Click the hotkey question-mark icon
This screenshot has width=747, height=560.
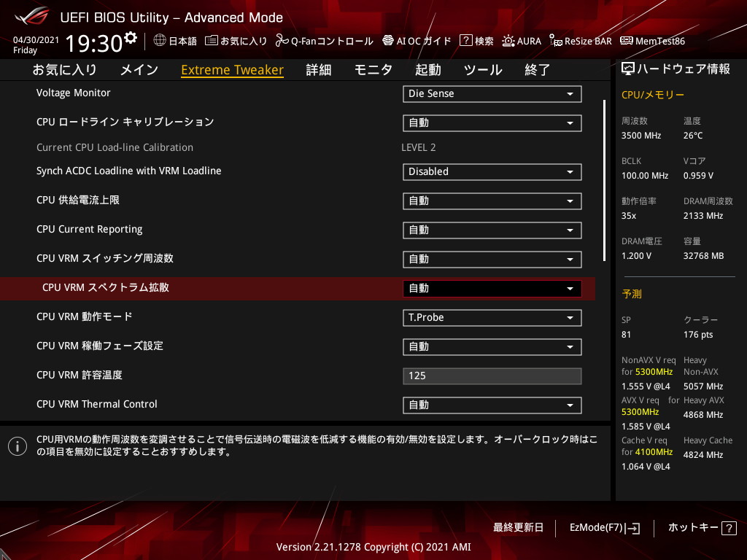point(729,528)
